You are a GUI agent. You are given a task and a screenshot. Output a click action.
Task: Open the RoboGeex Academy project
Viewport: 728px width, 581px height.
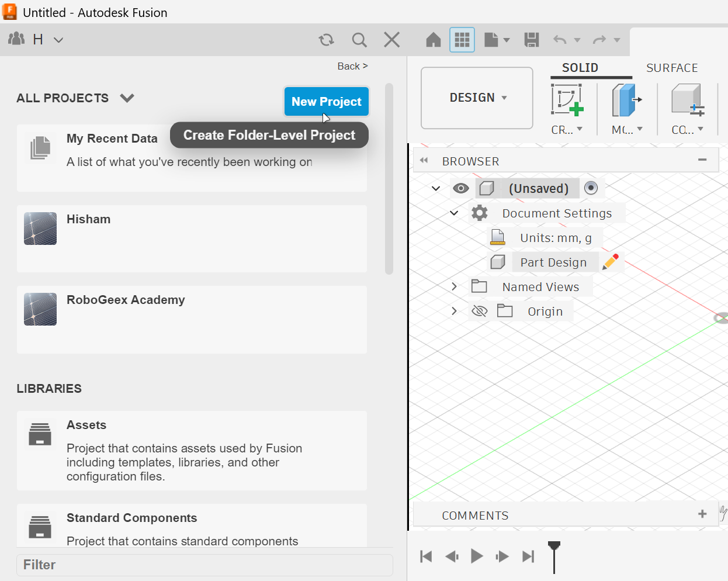coord(192,319)
